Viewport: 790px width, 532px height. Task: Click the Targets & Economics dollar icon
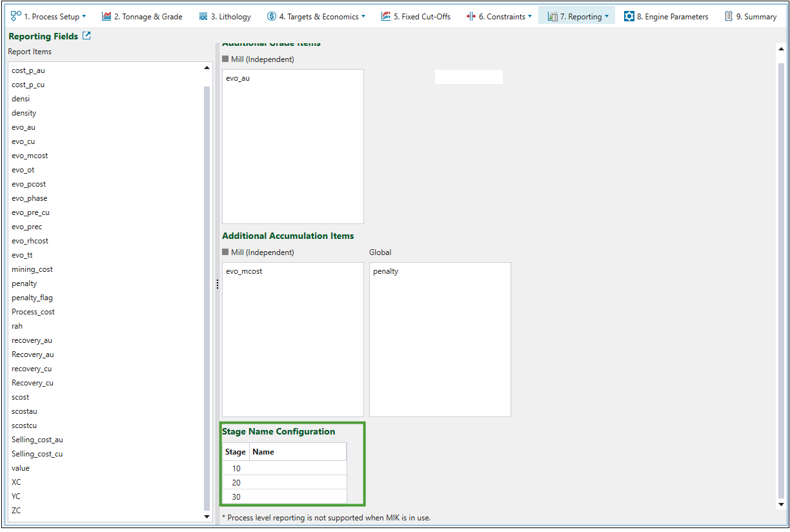(x=272, y=16)
